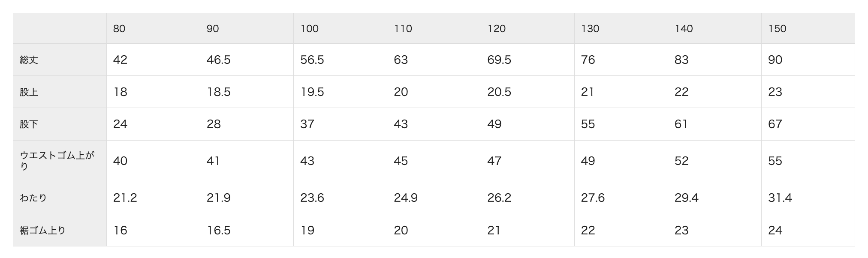
Task: Click 股下 value 67 for size 150
Action: (x=775, y=124)
